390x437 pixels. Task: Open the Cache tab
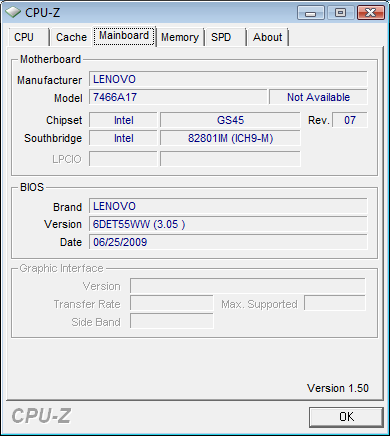coord(71,37)
